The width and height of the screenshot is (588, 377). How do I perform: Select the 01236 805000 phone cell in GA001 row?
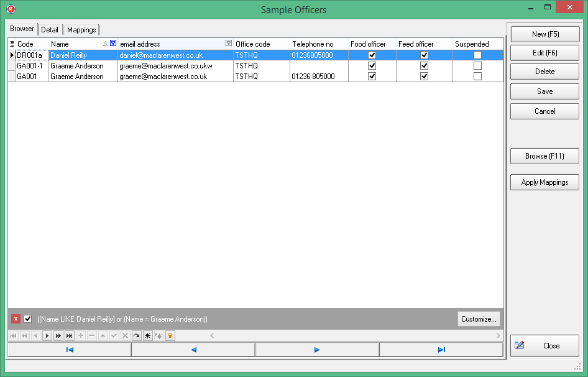[319, 77]
